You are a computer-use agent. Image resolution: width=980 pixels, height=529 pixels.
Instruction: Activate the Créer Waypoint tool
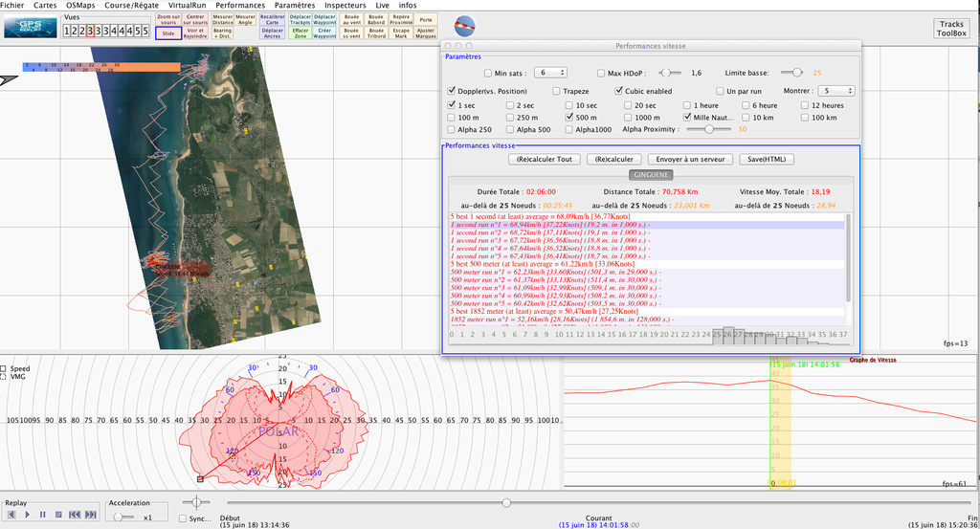click(x=324, y=33)
